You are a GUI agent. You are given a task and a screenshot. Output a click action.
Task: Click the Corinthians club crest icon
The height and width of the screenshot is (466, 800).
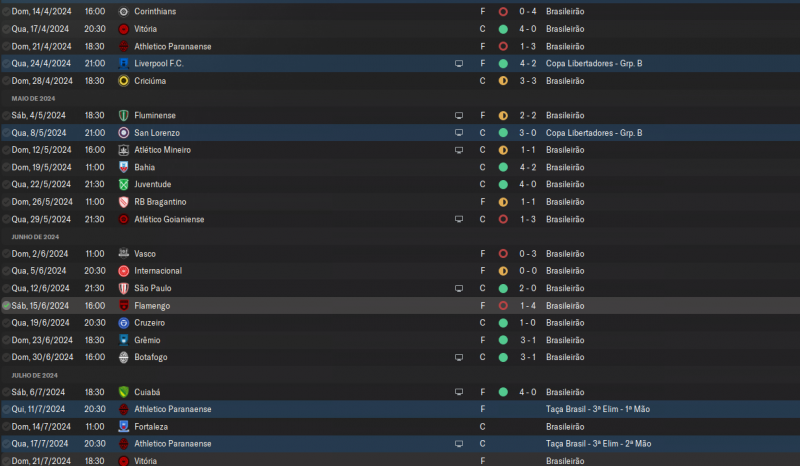[x=123, y=11]
